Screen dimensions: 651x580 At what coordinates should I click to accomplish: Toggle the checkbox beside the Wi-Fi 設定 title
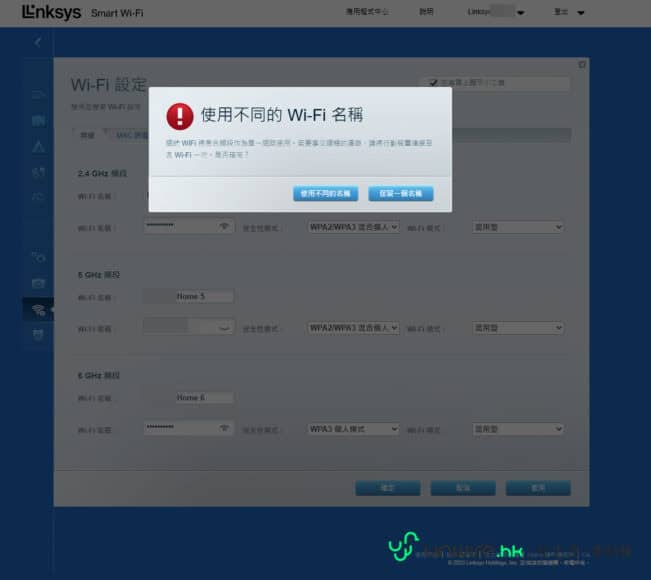(433, 83)
